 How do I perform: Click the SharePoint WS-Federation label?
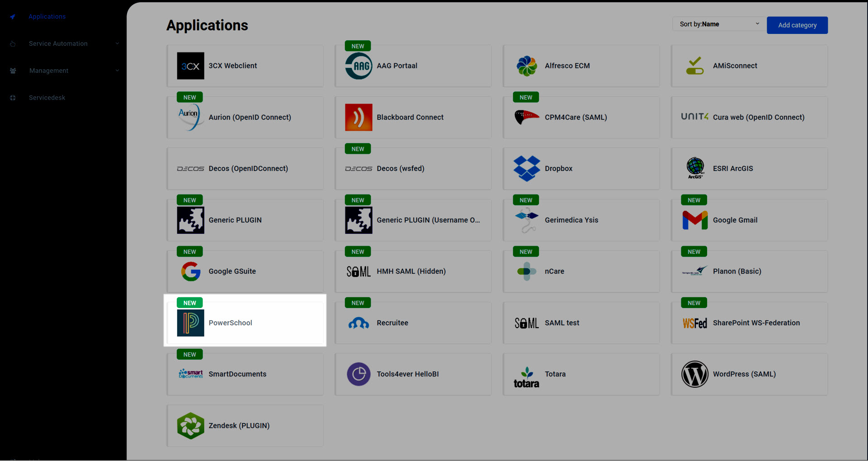(x=756, y=323)
